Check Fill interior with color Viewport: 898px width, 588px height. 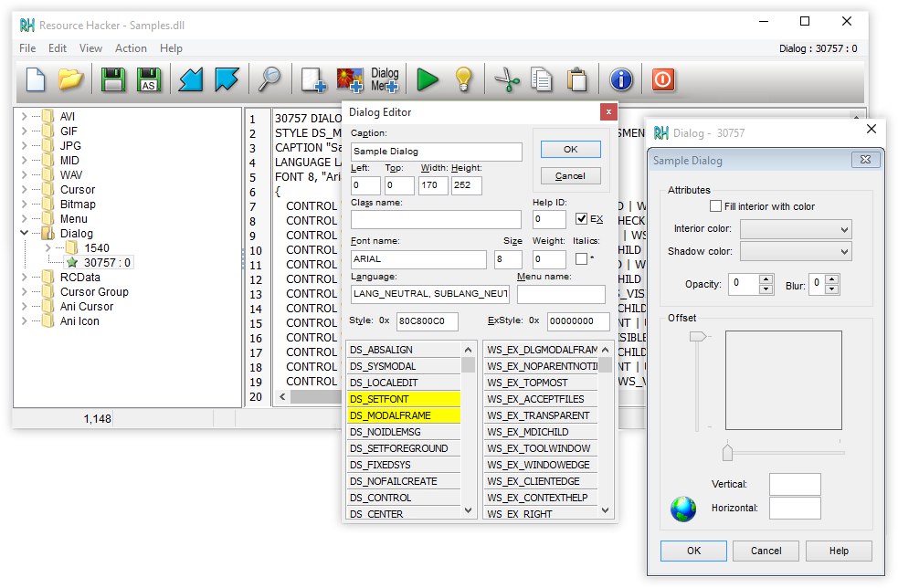pos(716,207)
